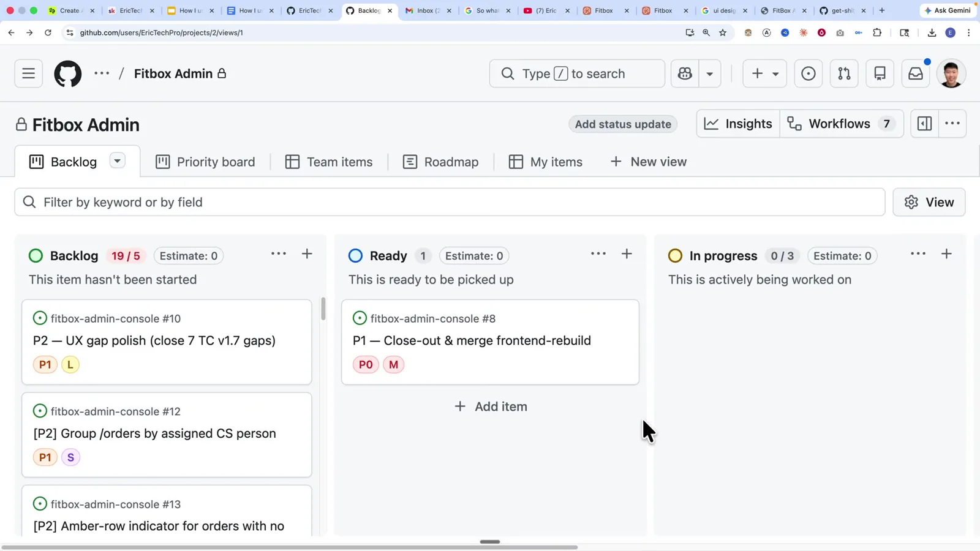Screen dimensions: 980x551
Task: Open the Chrome Extensions puzzle icon
Action: point(877,32)
